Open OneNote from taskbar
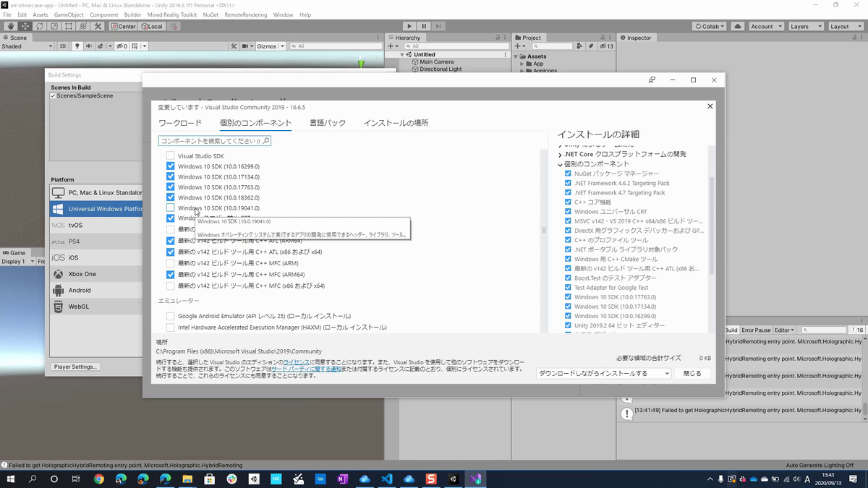The image size is (868, 488). point(342,479)
